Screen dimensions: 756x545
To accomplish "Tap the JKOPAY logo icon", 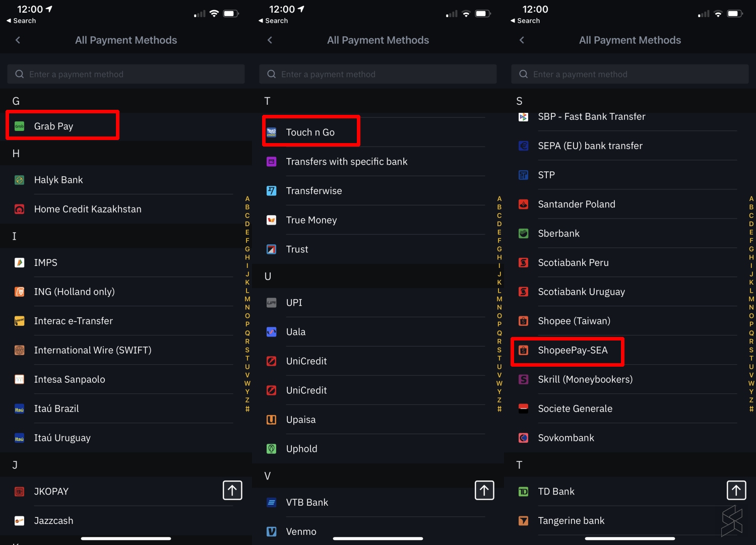I will [x=20, y=492].
